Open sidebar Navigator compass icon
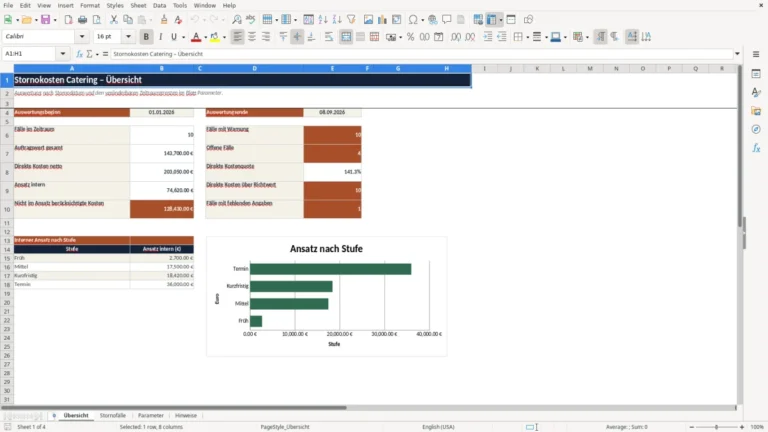768x432 pixels. click(x=756, y=129)
